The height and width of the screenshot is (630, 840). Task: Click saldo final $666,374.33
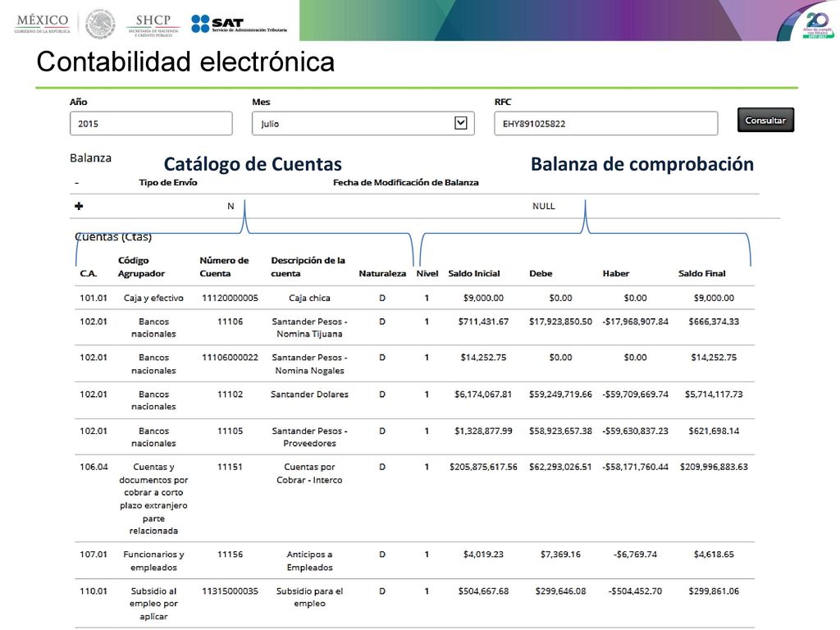click(x=714, y=322)
